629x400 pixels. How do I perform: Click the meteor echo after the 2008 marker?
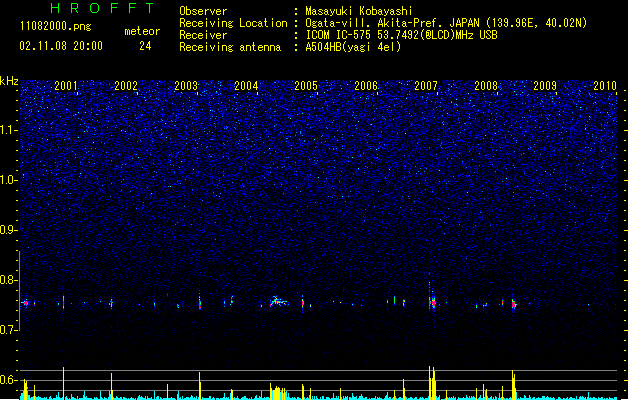513,303
